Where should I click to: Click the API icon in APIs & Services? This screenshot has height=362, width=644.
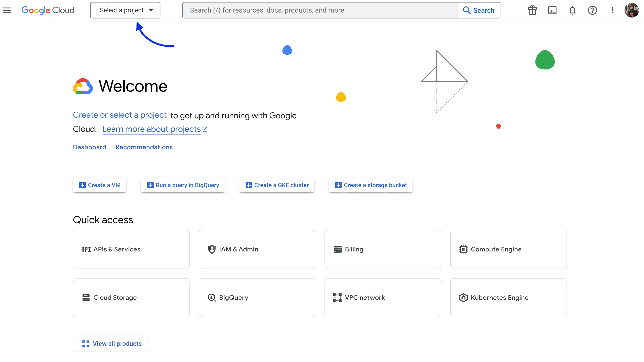pyautogui.click(x=86, y=249)
